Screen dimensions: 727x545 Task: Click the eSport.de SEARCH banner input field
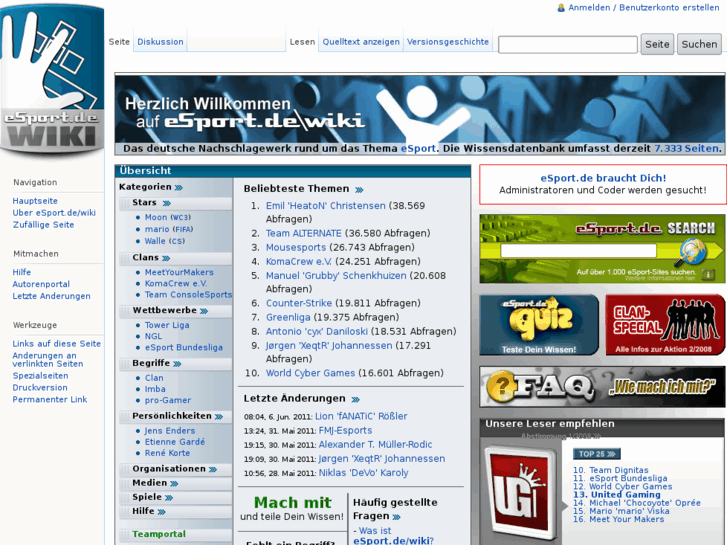click(x=578, y=250)
